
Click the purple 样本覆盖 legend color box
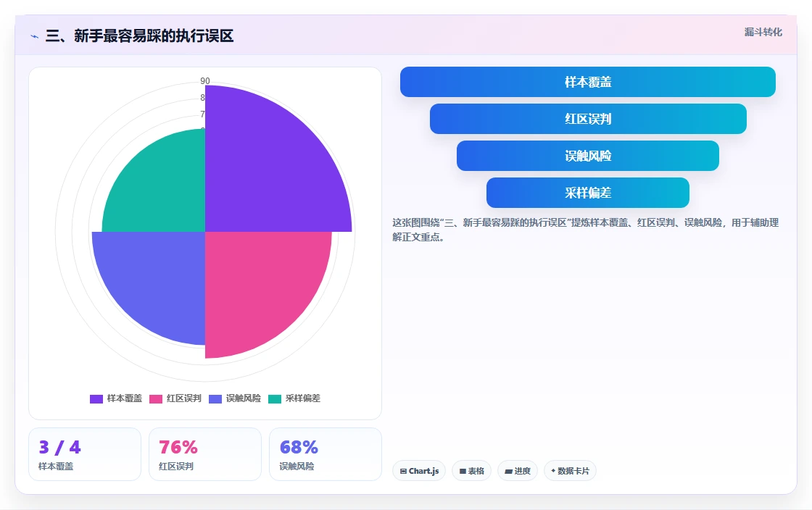(x=96, y=398)
